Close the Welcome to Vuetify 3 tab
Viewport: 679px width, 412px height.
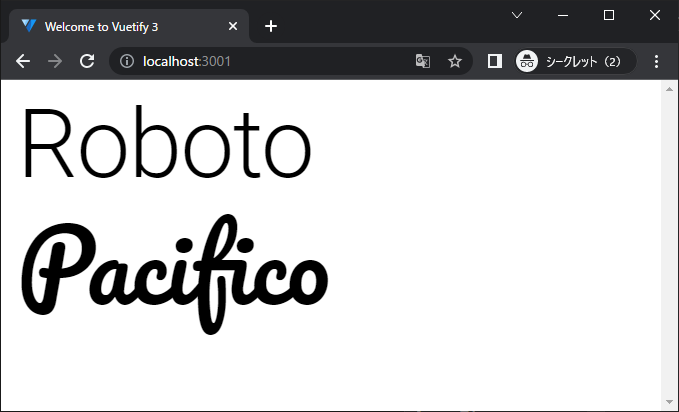(x=233, y=26)
